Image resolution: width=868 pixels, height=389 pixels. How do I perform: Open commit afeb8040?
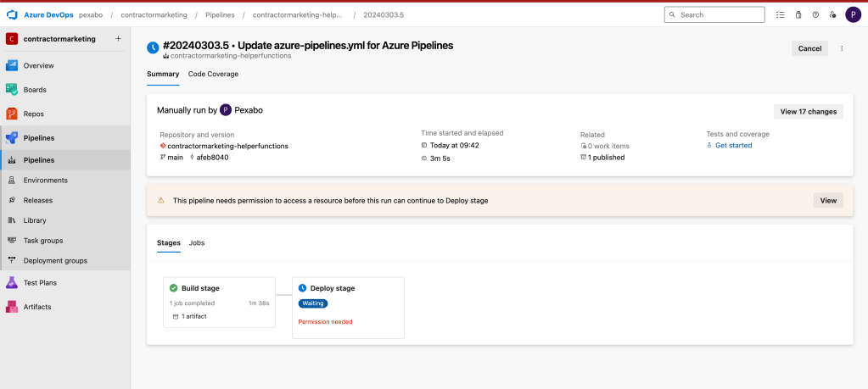pos(213,158)
